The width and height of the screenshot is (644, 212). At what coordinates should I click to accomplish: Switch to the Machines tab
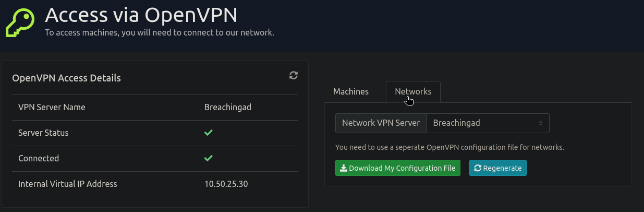tap(351, 91)
